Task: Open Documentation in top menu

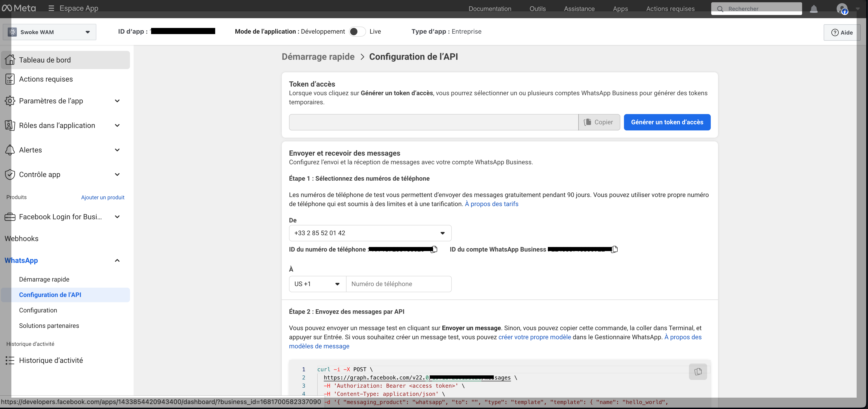Action: (490, 9)
